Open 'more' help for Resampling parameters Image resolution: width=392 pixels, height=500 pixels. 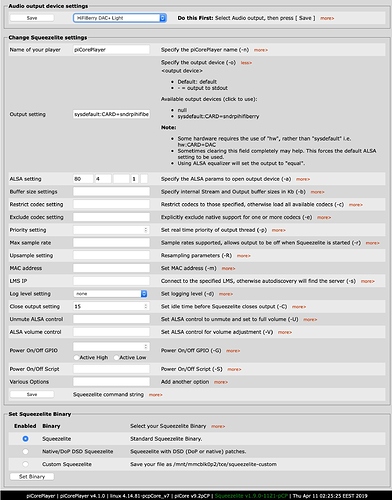pos(243,256)
